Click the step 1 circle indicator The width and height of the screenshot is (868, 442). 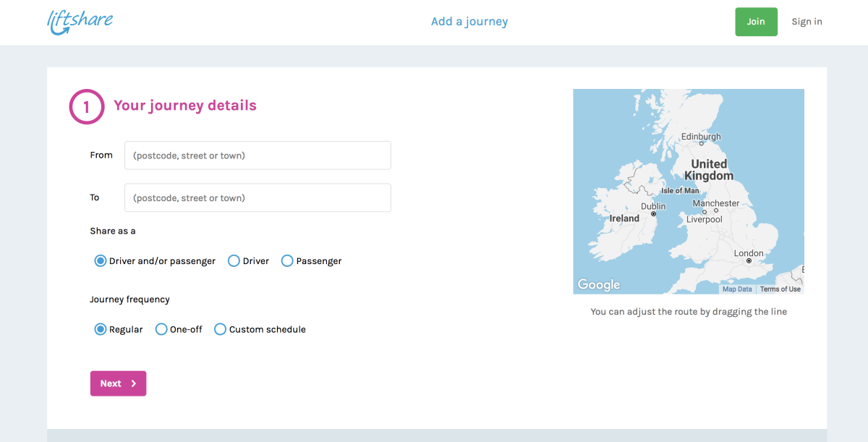tap(86, 106)
